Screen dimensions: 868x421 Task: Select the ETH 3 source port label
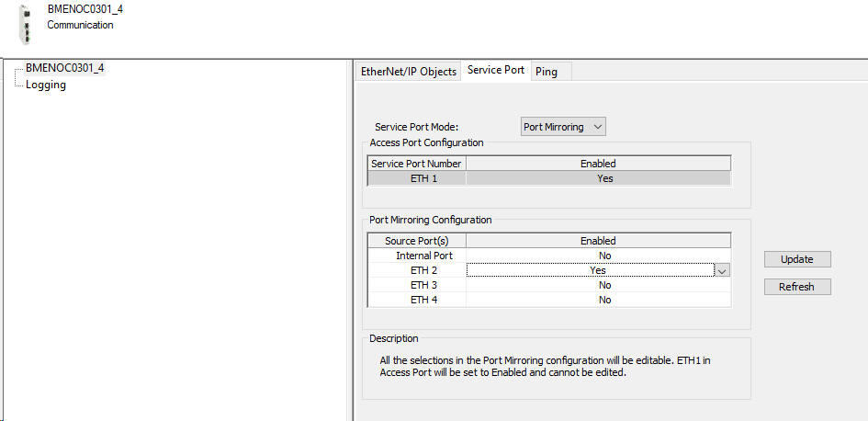click(417, 285)
